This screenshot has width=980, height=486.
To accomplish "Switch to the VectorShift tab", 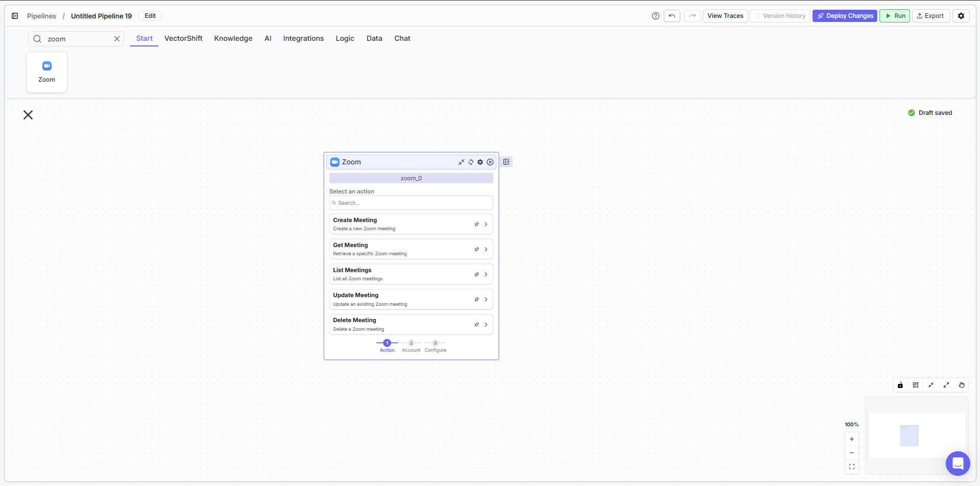I will 183,38.
